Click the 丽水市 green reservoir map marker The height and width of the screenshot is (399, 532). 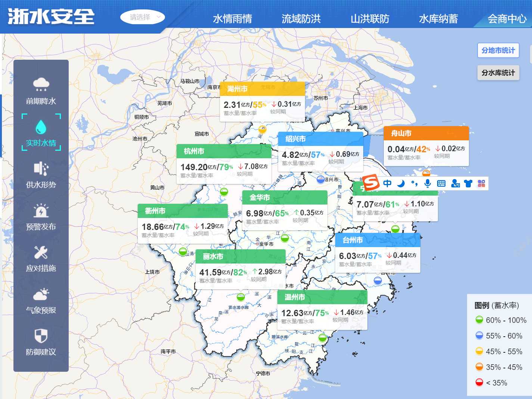point(241,297)
